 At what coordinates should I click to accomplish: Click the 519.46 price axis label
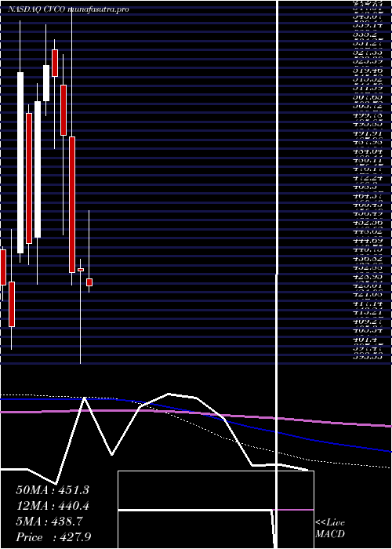tap(367, 71)
